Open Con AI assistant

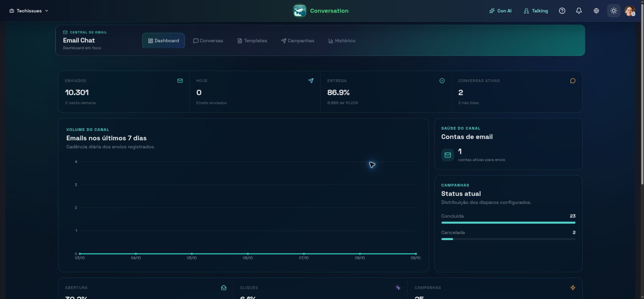[x=500, y=11]
